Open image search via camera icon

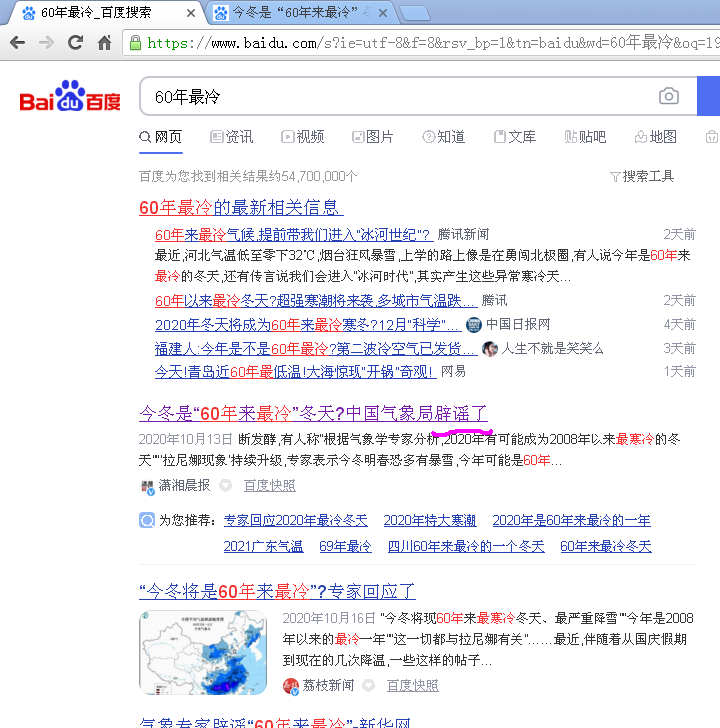(x=669, y=96)
